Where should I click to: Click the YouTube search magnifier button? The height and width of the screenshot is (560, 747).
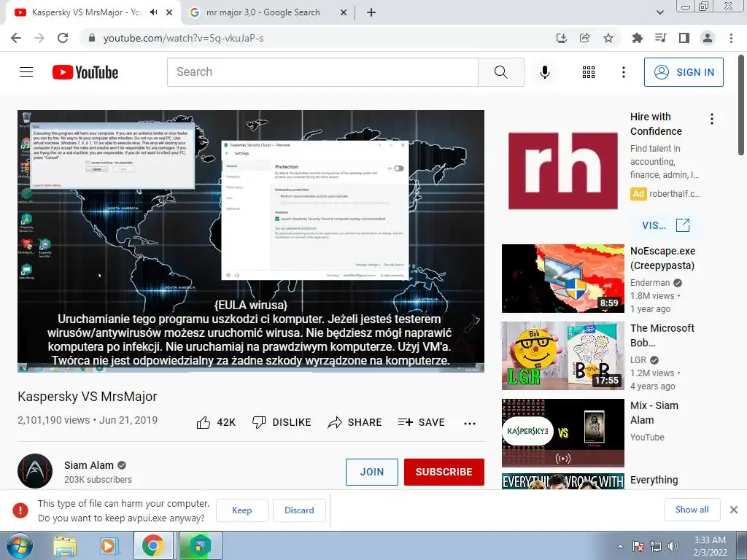pyautogui.click(x=501, y=72)
